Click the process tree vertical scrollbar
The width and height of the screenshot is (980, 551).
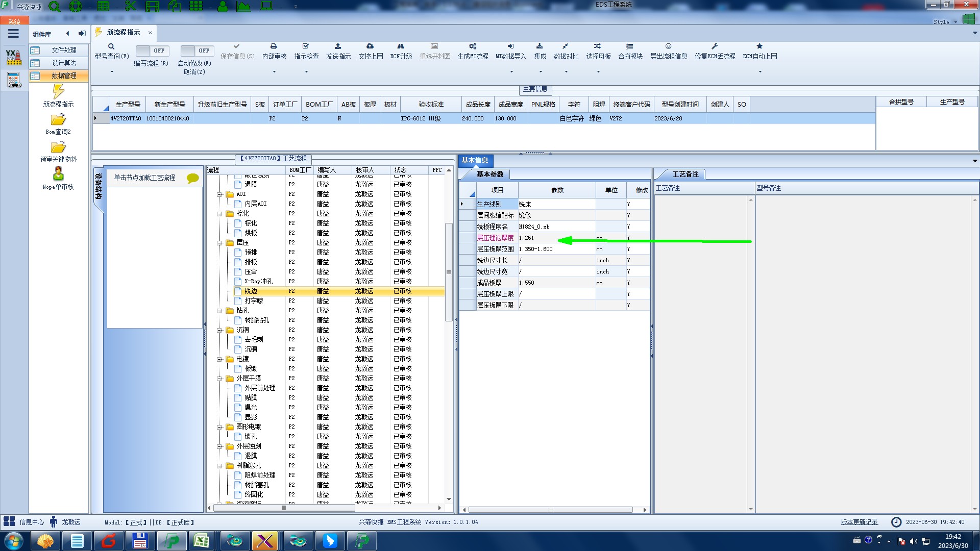tap(449, 272)
